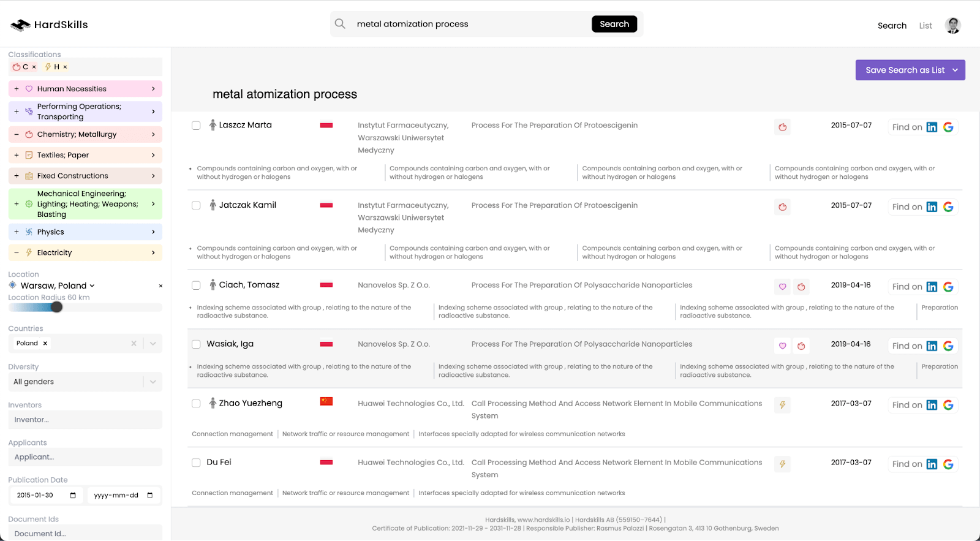Click the Inventor text input field
The width and height of the screenshot is (980, 541).
click(x=85, y=420)
